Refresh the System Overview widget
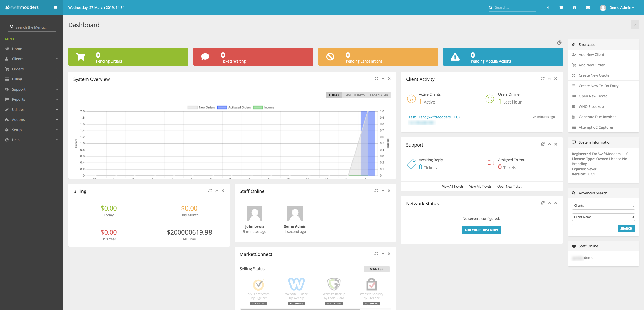 pyautogui.click(x=376, y=79)
